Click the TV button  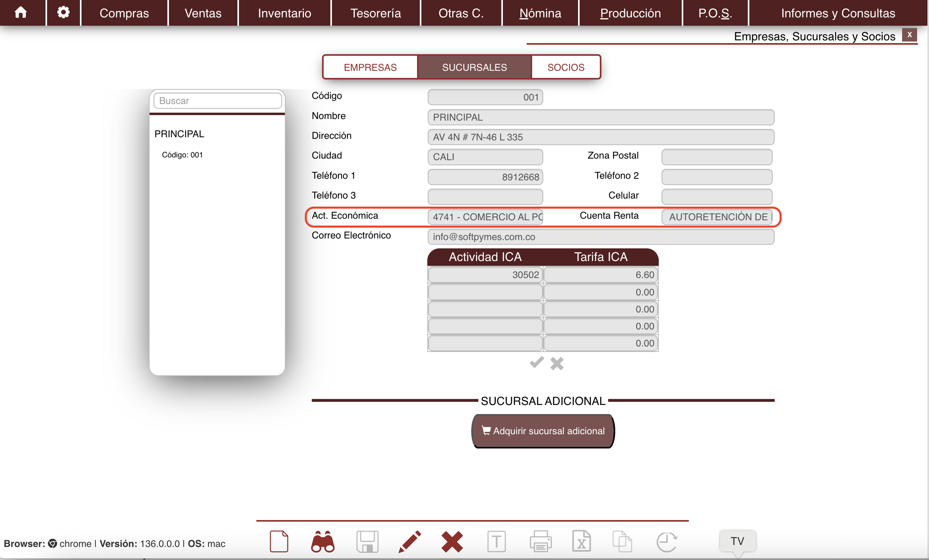pos(737,541)
